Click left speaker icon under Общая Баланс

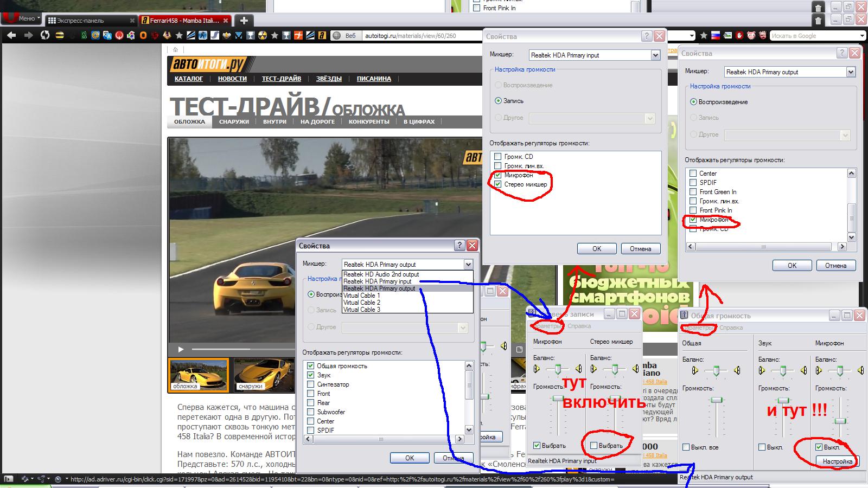coord(695,370)
